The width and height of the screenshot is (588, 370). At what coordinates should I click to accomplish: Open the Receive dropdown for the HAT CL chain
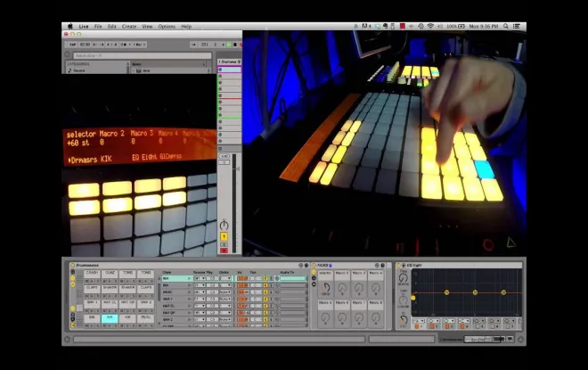tap(200, 306)
